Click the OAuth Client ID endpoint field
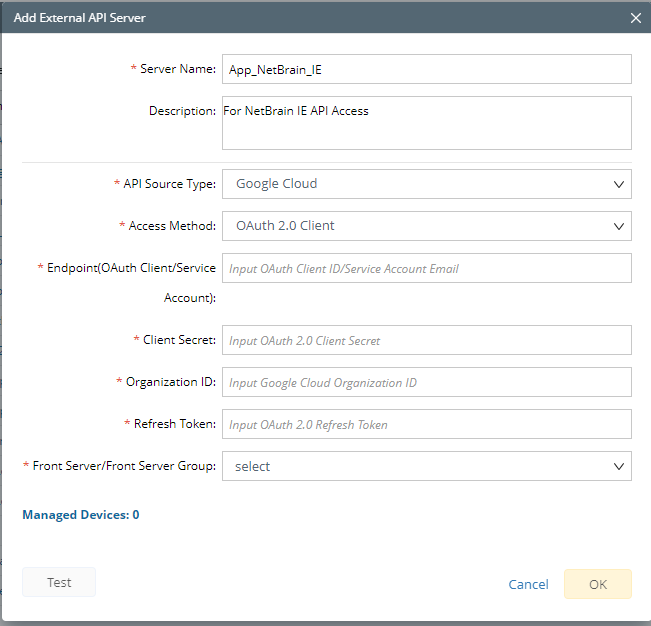The width and height of the screenshot is (651, 626). (x=426, y=268)
